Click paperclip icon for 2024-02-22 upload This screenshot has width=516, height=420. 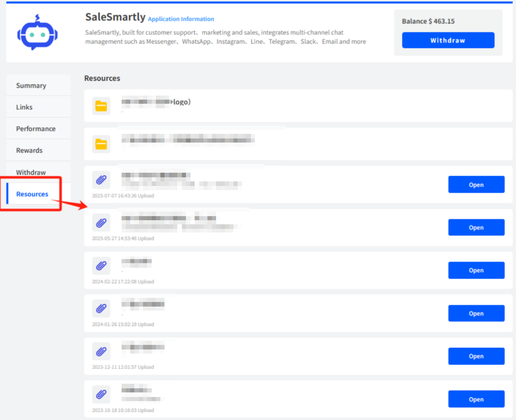[x=101, y=266]
